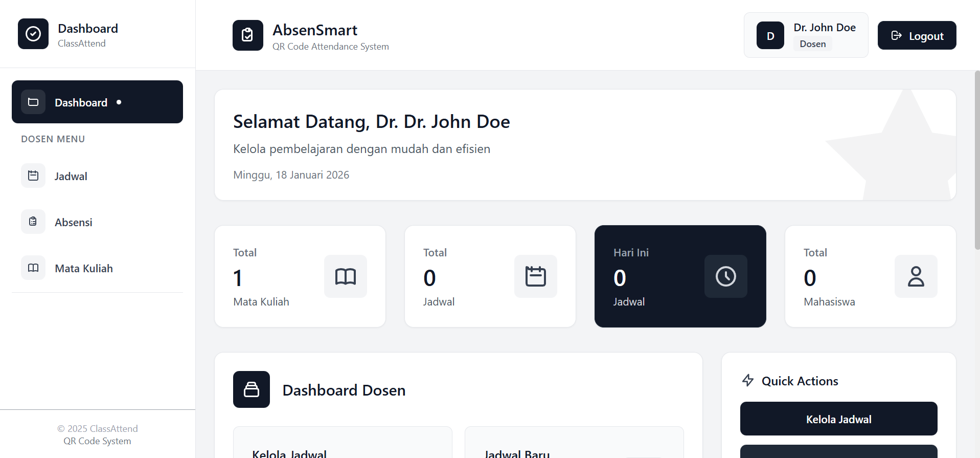980x458 pixels.
Task: Click the page vertical scrollbar
Action: point(977,160)
